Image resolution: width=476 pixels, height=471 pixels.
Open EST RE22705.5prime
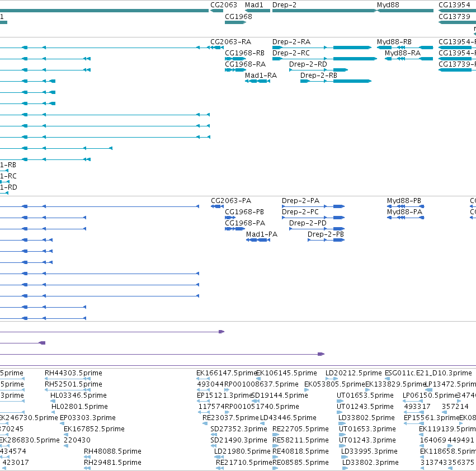[x=300, y=429]
